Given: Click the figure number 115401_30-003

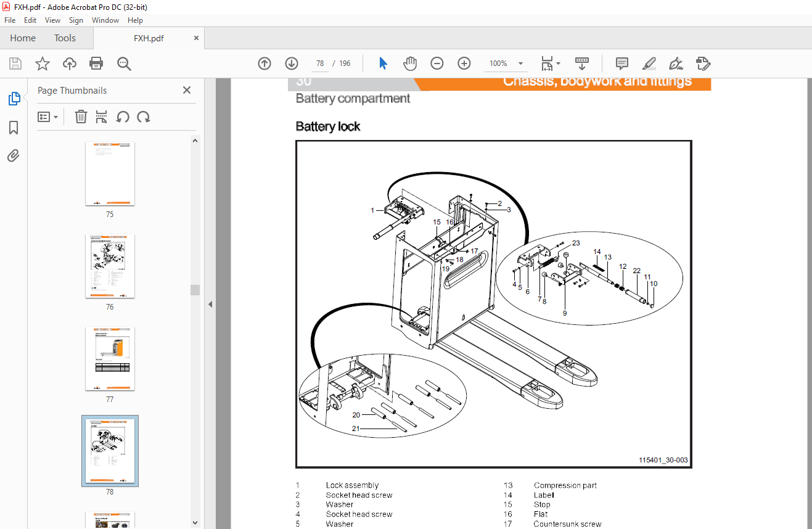Looking at the screenshot, I should [663, 460].
